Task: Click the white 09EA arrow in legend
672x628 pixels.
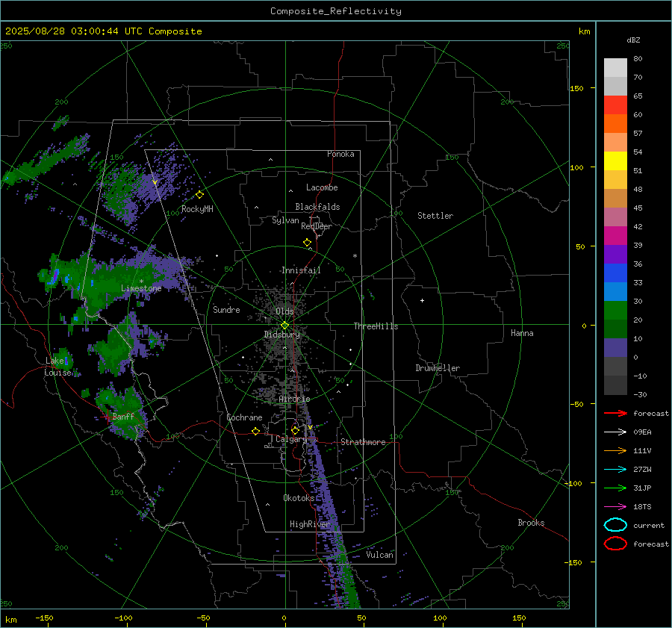Action: pyautogui.click(x=615, y=432)
